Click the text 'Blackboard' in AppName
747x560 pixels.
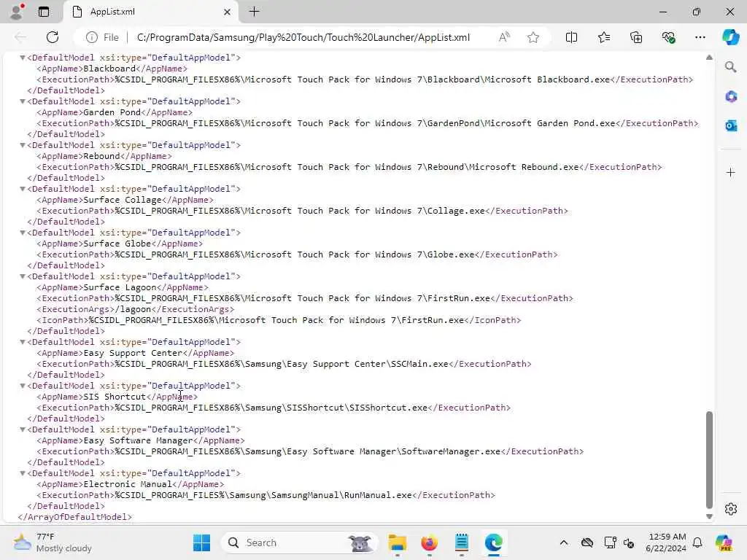tap(109, 69)
